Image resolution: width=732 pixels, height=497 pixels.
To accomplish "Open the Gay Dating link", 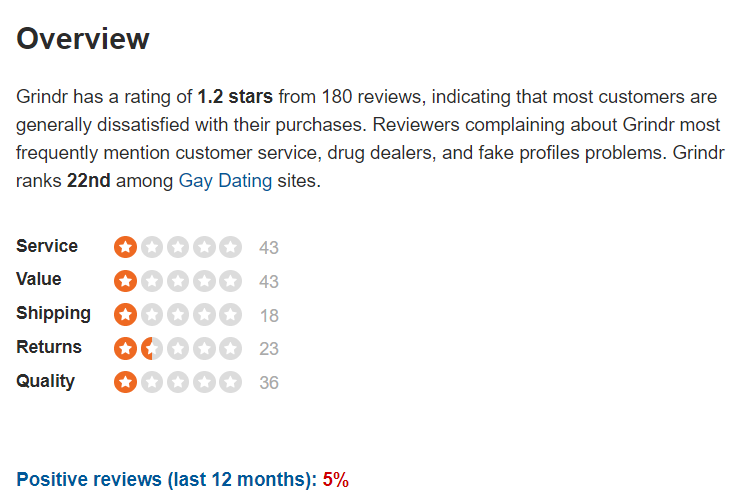I will coord(225,181).
